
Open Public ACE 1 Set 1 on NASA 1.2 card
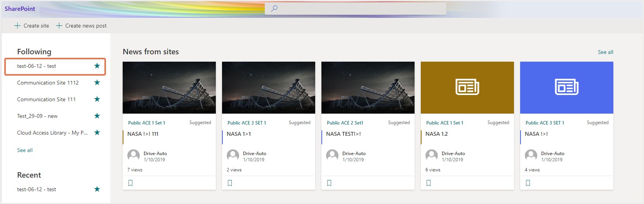coord(444,123)
